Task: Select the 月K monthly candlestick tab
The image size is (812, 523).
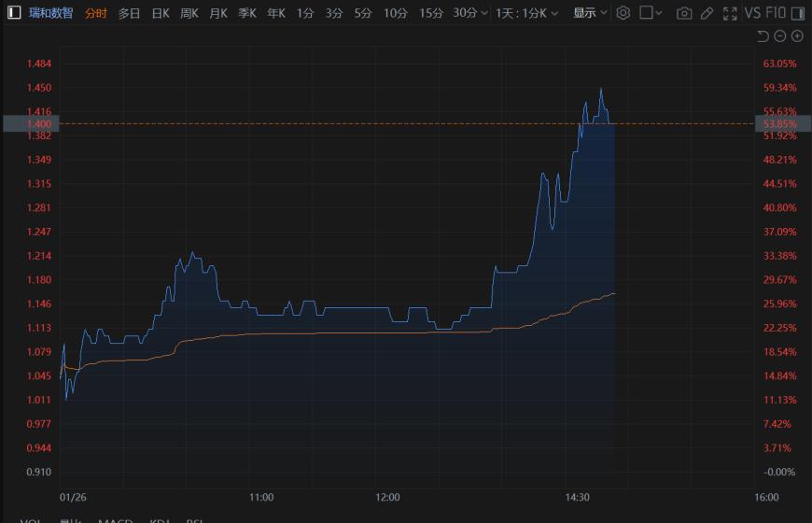Action: pos(218,13)
